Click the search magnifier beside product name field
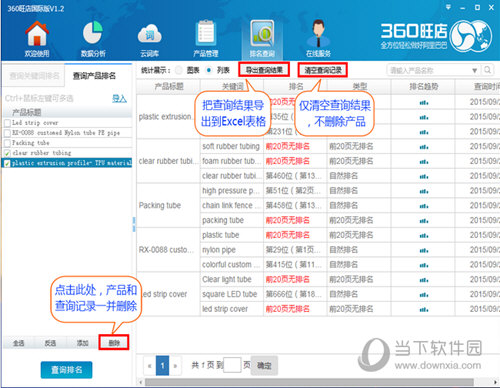 487,70
